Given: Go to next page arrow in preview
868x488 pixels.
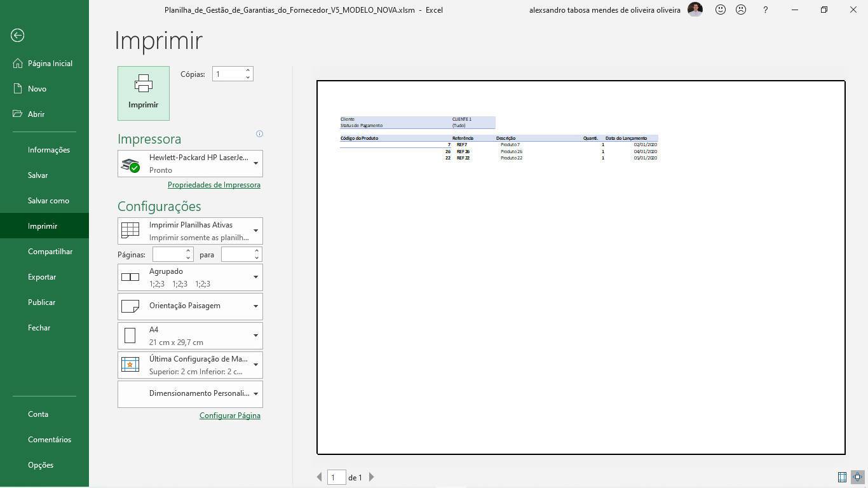Looking at the screenshot, I should (x=372, y=477).
